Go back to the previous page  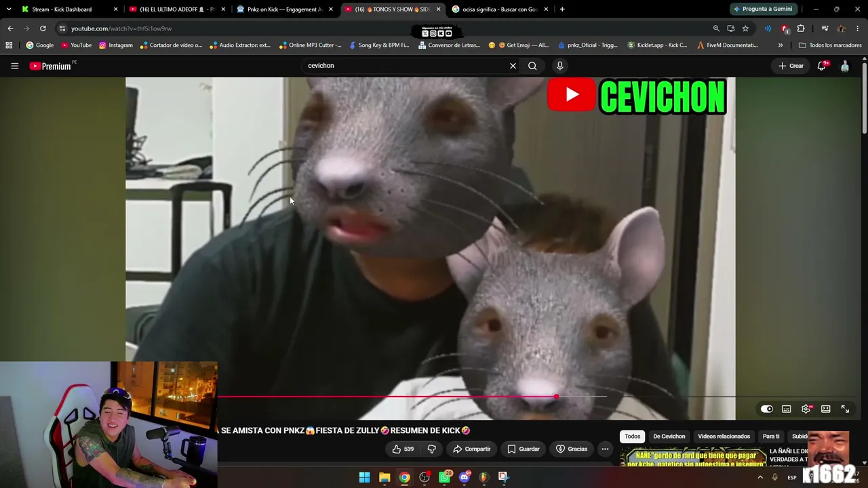click(10, 28)
